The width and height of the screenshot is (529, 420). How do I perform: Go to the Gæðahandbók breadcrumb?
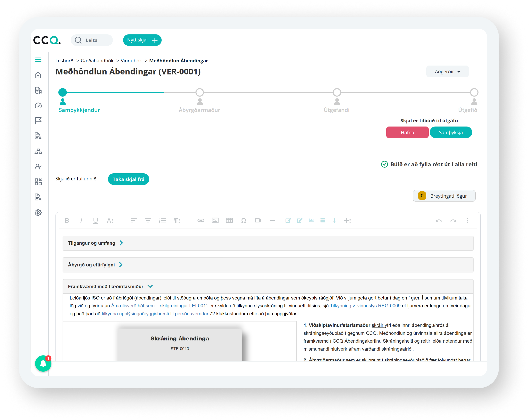[x=97, y=61]
